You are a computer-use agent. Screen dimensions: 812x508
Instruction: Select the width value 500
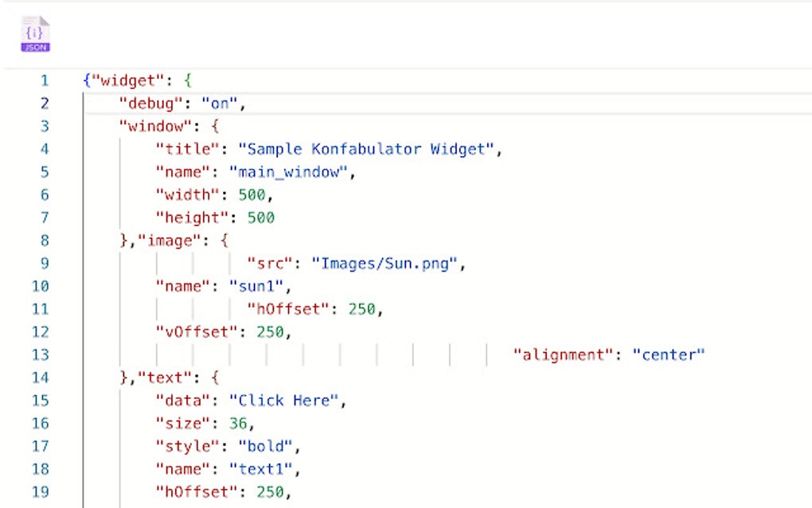pos(253,194)
